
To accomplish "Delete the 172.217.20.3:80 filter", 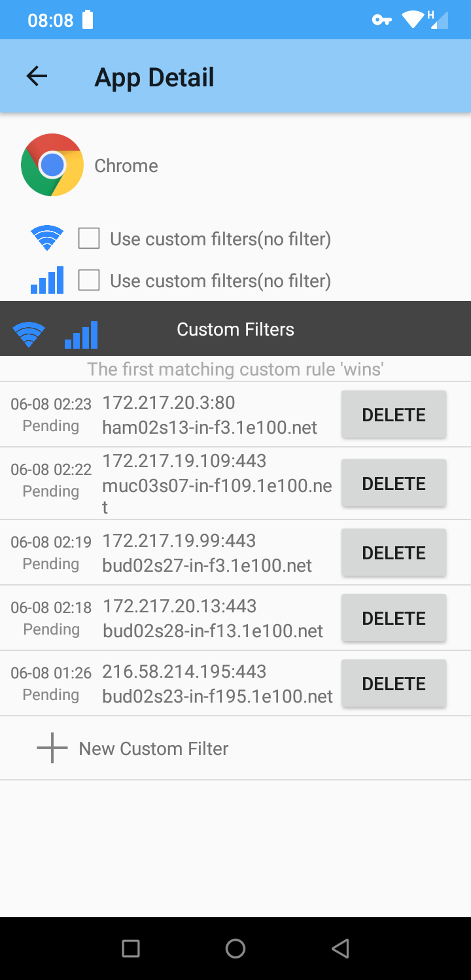I will [394, 415].
